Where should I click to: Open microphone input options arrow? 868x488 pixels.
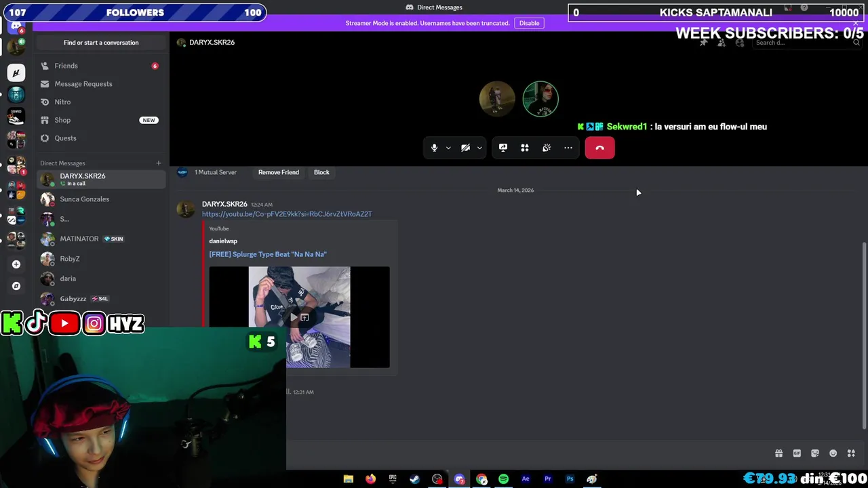tap(448, 148)
